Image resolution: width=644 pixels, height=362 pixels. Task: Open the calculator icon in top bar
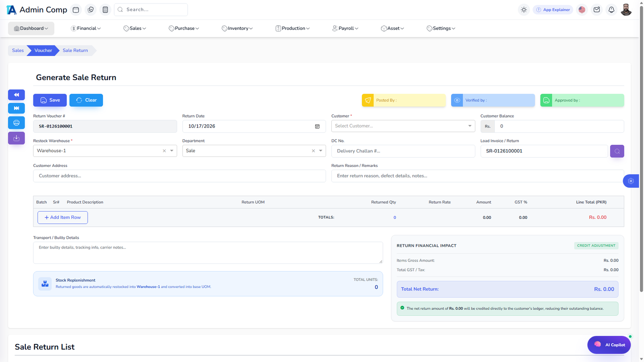(105, 10)
